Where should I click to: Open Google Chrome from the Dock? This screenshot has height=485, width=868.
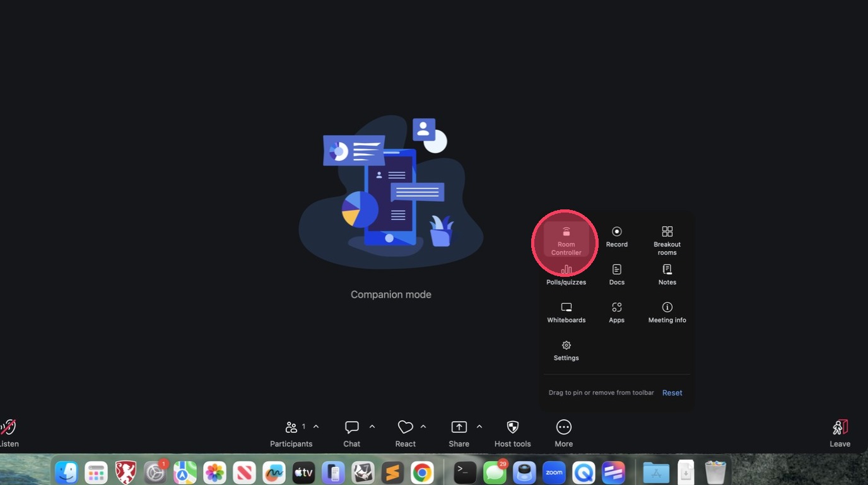(x=422, y=472)
